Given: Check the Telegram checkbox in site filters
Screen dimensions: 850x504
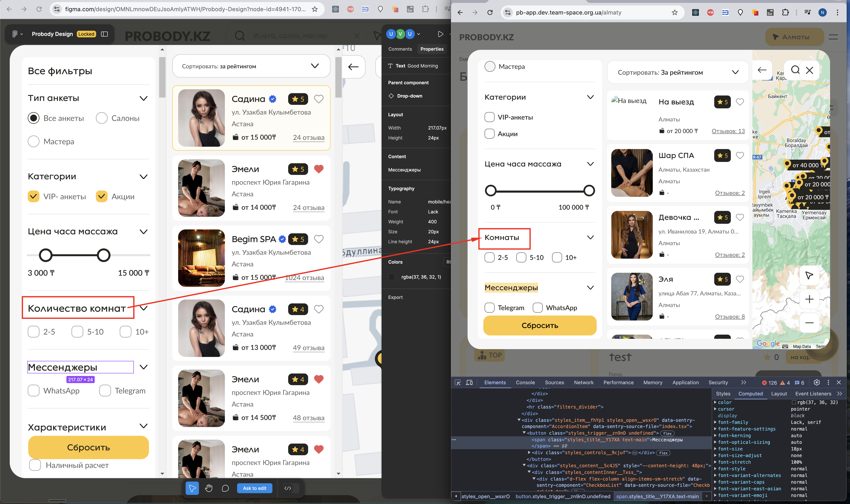Looking at the screenshot, I should point(489,308).
